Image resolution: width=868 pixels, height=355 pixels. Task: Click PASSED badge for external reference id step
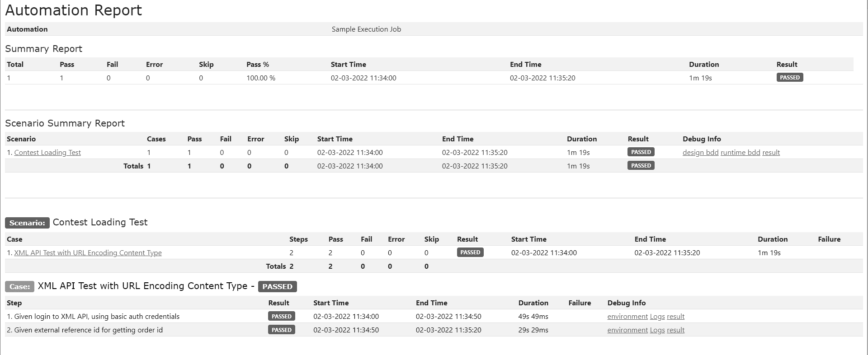[x=281, y=330]
